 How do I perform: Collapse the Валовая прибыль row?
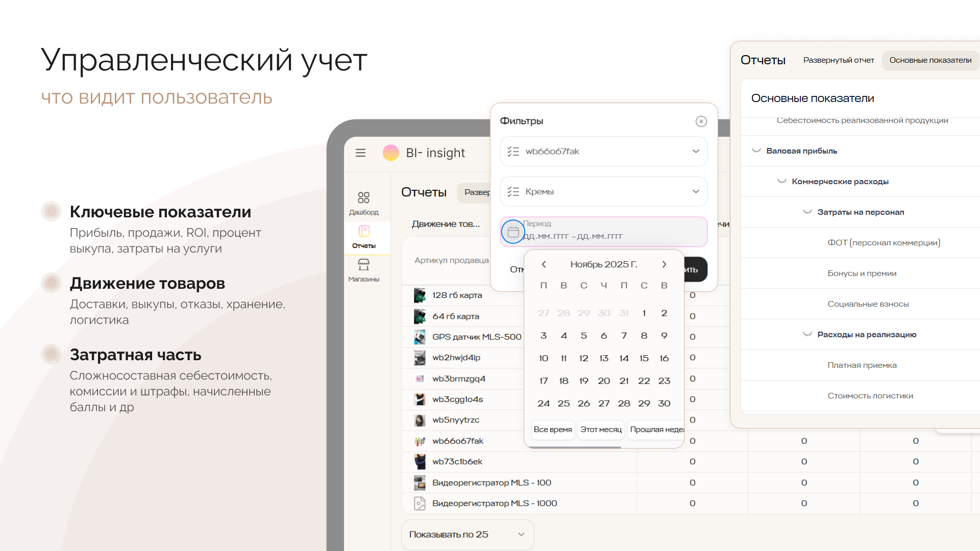tap(756, 151)
